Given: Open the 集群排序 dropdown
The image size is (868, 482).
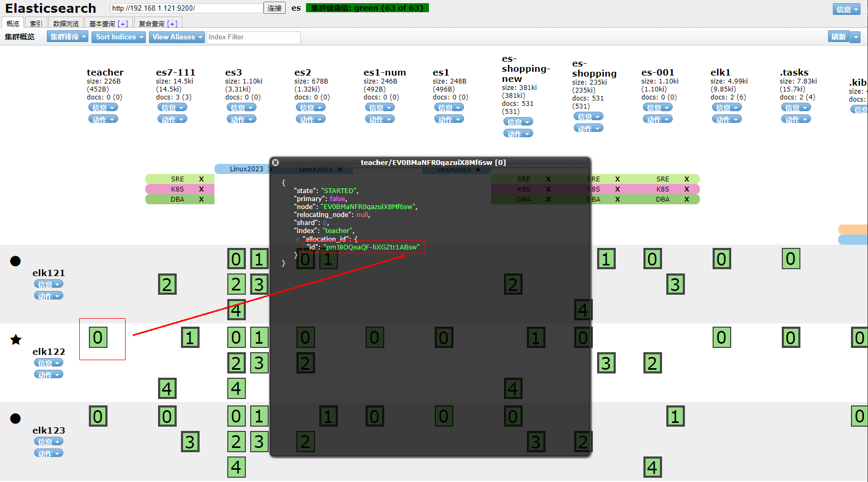Looking at the screenshot, I should point(67,37).
